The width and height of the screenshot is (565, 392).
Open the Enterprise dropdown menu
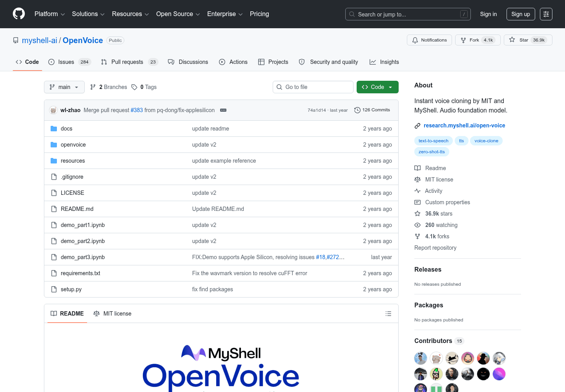pos(225,14)
